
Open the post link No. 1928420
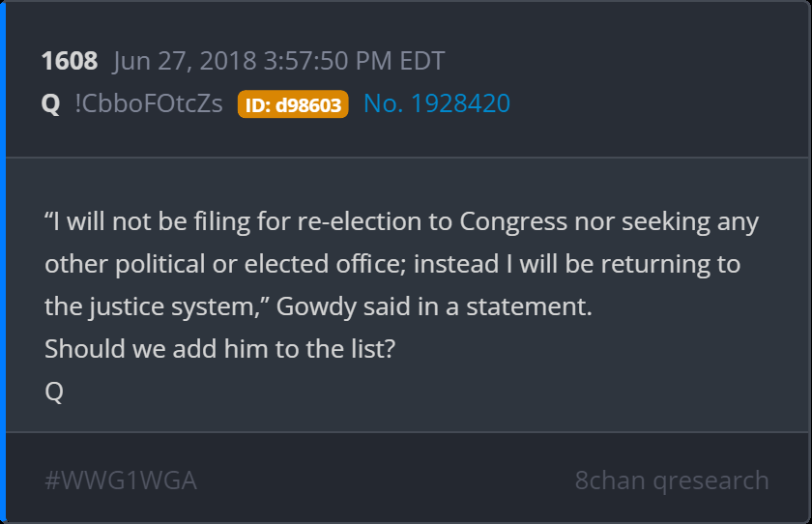point(437,103)
